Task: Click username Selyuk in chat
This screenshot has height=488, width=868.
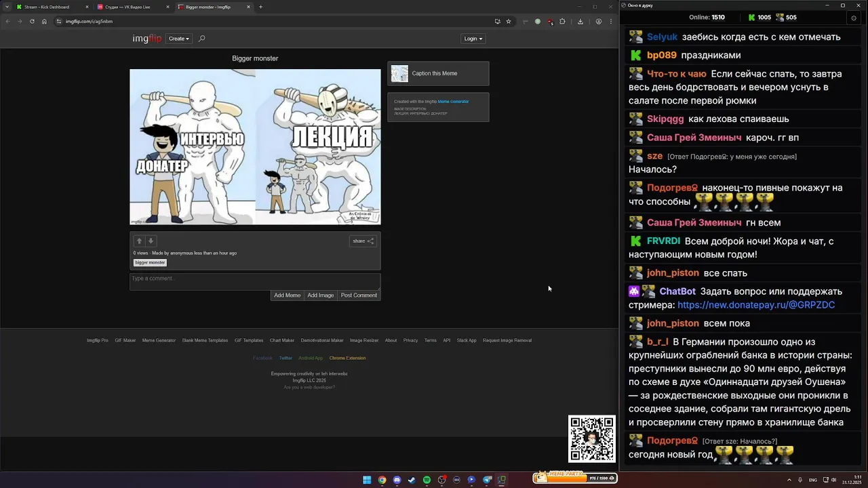Action: coord(662,37)
